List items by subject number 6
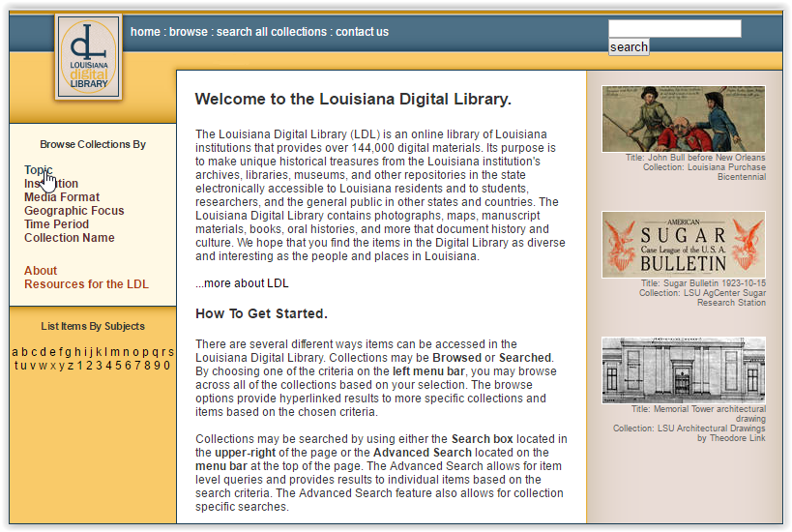The image size is (792, 532). (x=129, y=366)
